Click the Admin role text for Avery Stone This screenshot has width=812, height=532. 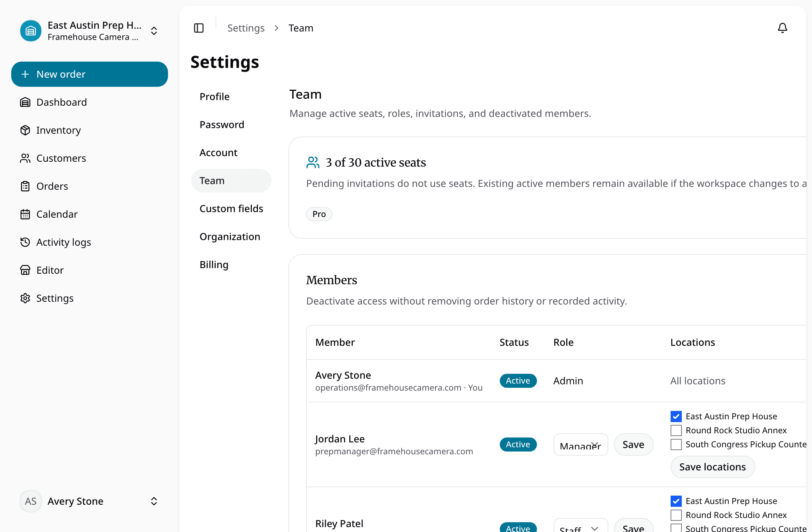click(568, 381)
